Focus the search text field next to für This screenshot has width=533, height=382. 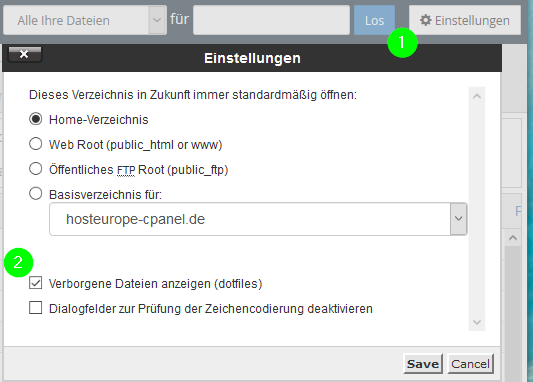coord(271,20)
